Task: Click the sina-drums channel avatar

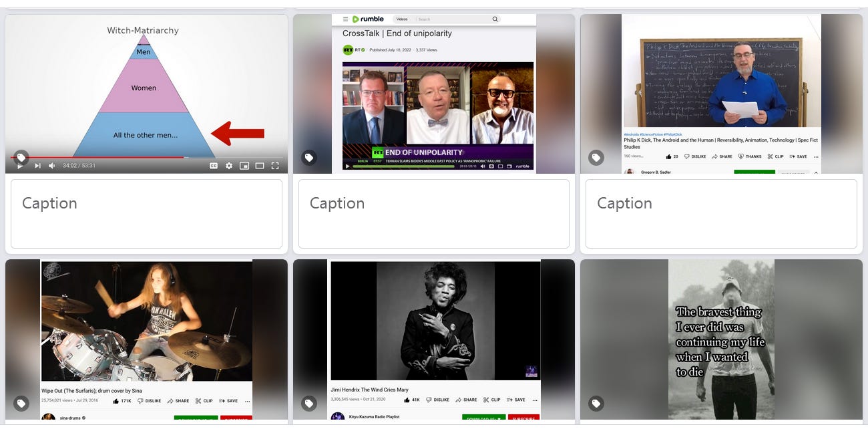Action: (48, 418)
